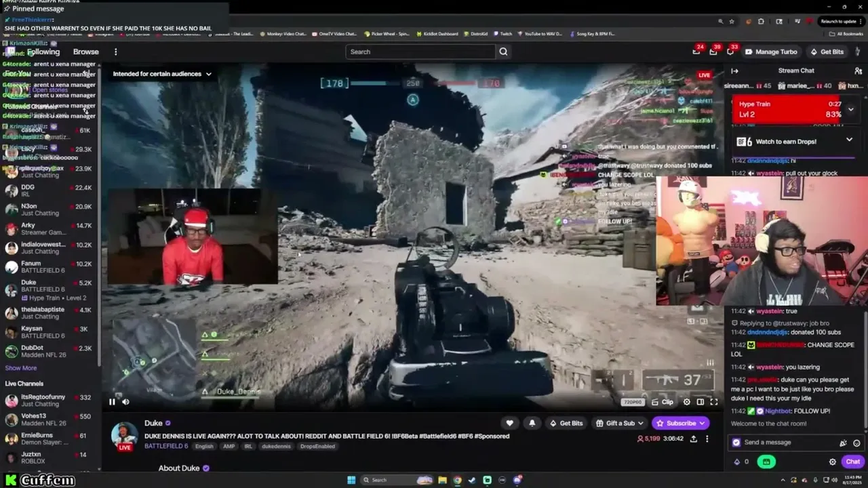Select the IRL stream tag
The image size is (868, 488).
pyautogui.click(x=248, y=447)
